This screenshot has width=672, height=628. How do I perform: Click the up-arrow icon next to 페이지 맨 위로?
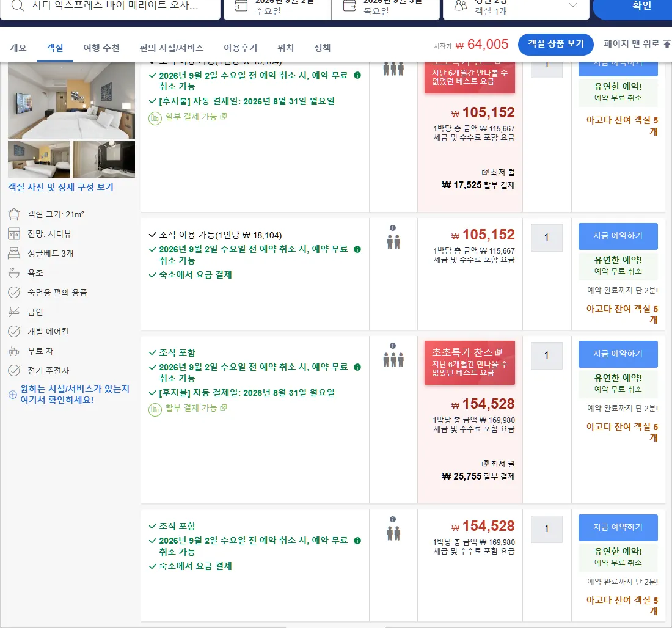pos(667,44)
